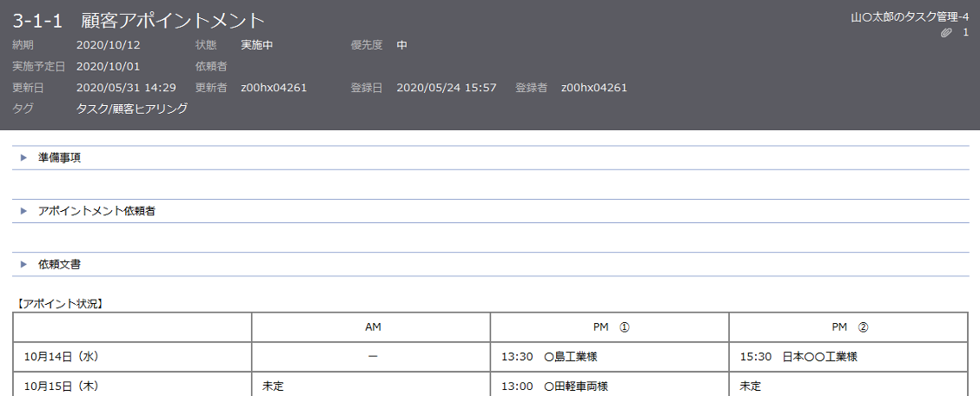The width and height of the screenshot is (980, 396).
Task: Click the 実施予定日 date 2020/10/01
Action: pos(108,66)
